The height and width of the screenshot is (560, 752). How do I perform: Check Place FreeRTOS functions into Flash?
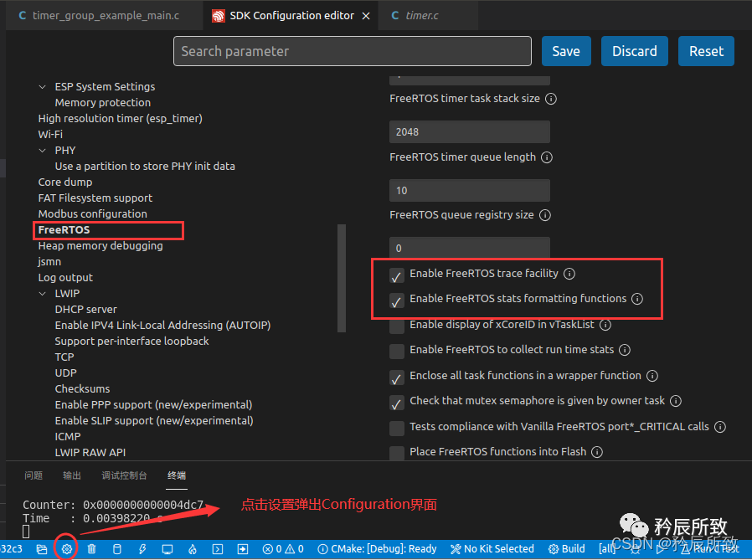397,452
